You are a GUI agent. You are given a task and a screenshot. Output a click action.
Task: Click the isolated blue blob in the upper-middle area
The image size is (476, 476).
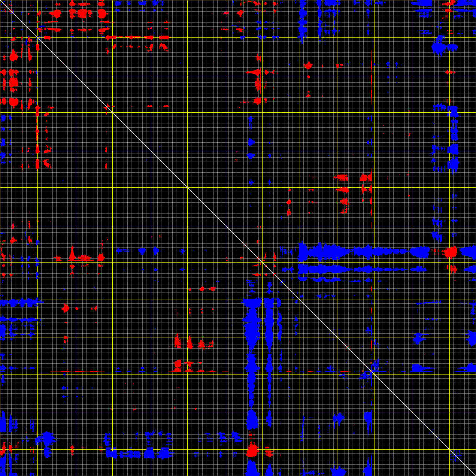click(x=251, y=142)
